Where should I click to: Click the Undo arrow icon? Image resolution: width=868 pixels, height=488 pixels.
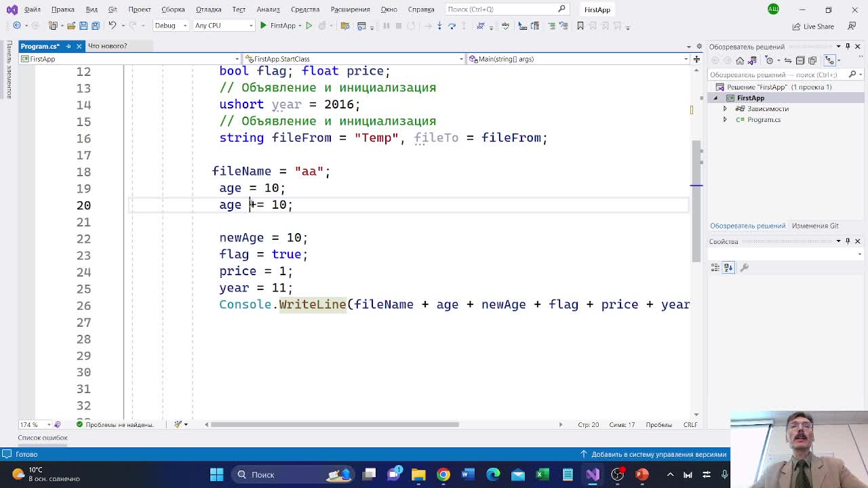point(113,26)
